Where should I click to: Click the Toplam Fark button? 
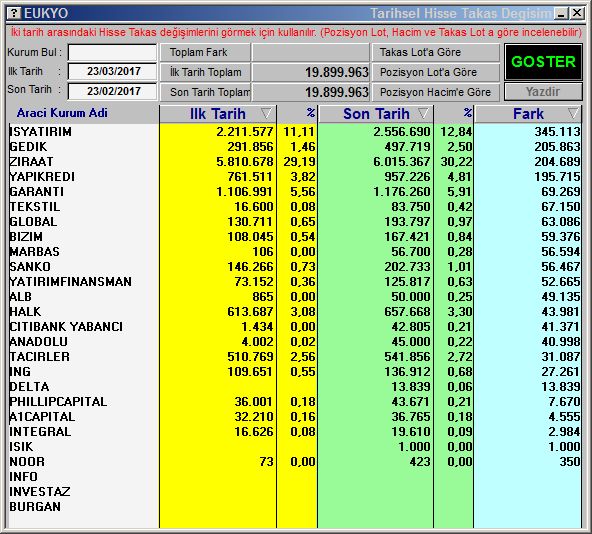point(205,52)
